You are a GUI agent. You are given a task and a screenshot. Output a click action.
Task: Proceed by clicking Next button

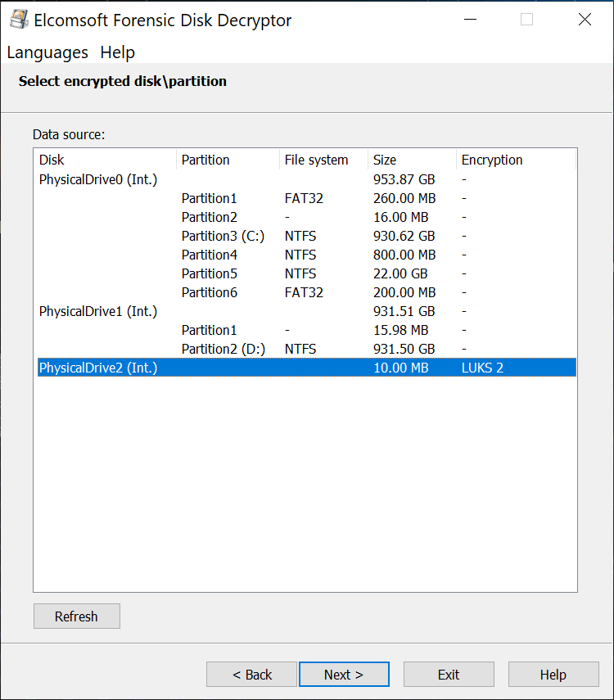(x=344, y=675)
